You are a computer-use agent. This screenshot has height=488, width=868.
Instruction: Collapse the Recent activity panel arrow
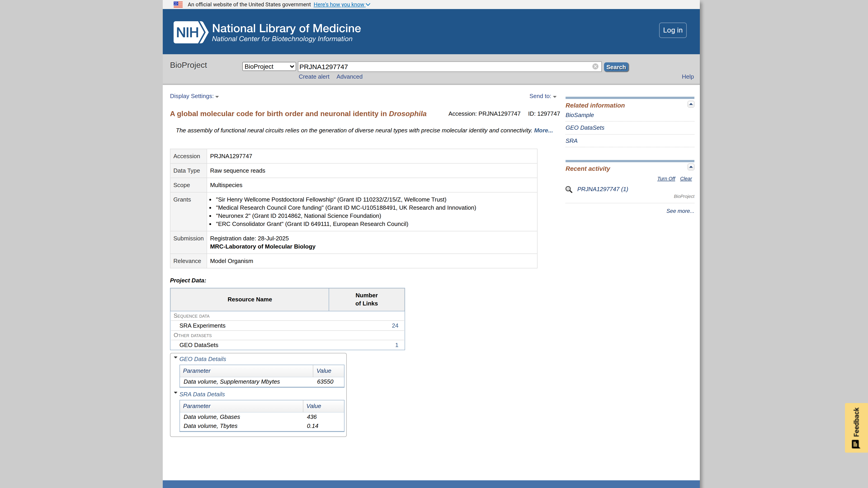691,167
